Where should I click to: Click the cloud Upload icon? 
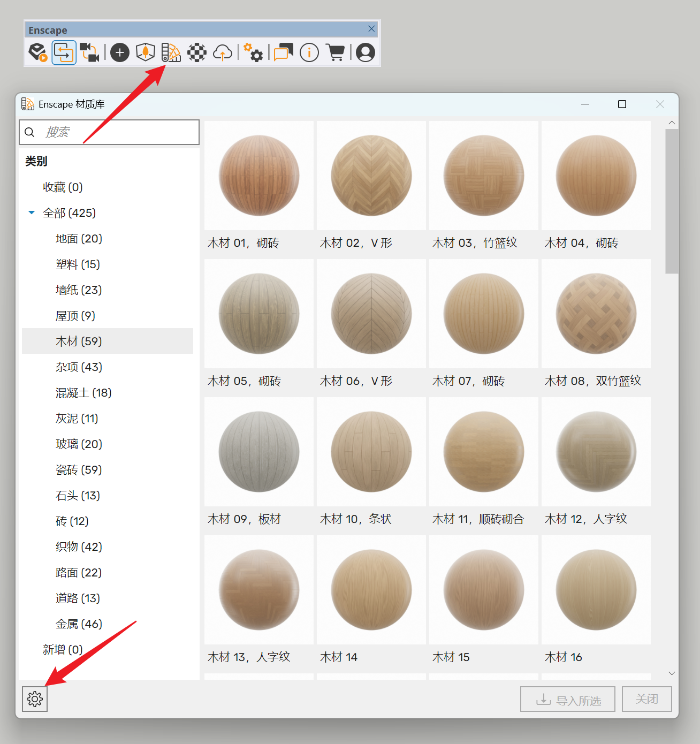pyautogui.click(x=223, y=52)
